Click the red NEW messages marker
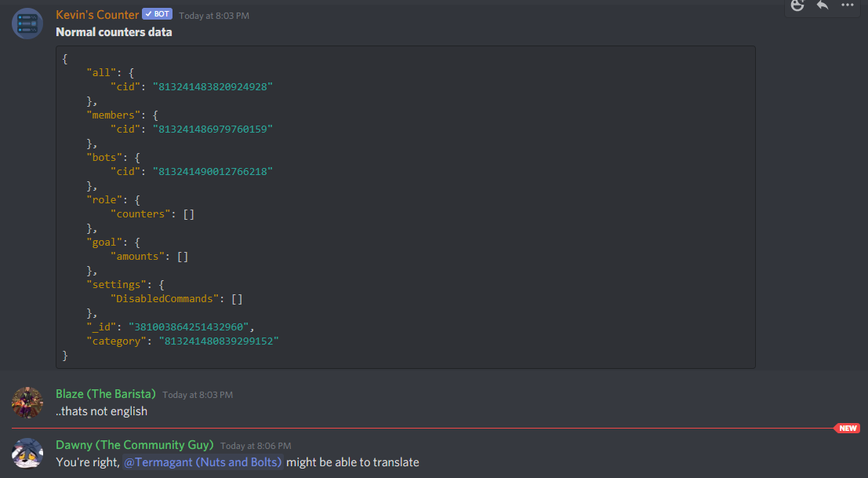 (847, 428)
